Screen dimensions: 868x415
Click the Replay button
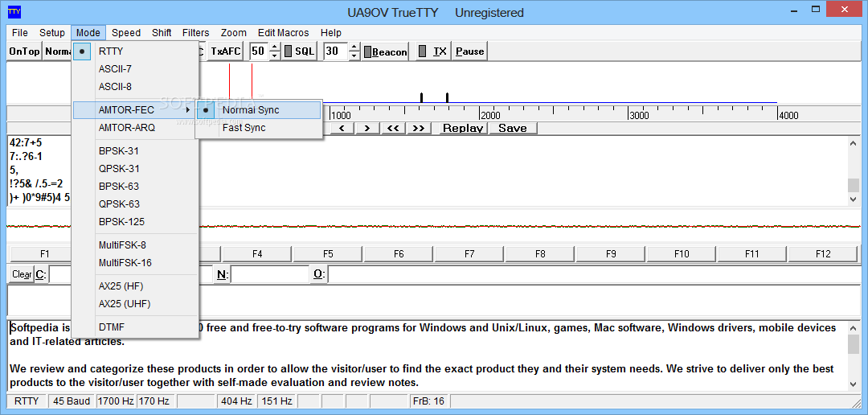(x=464, y=129)
